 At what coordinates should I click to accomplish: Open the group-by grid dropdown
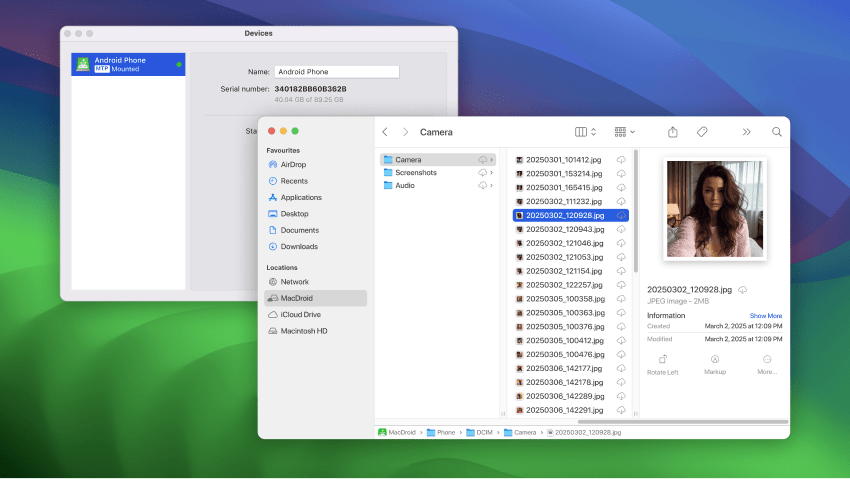click(x=624, y=132)
